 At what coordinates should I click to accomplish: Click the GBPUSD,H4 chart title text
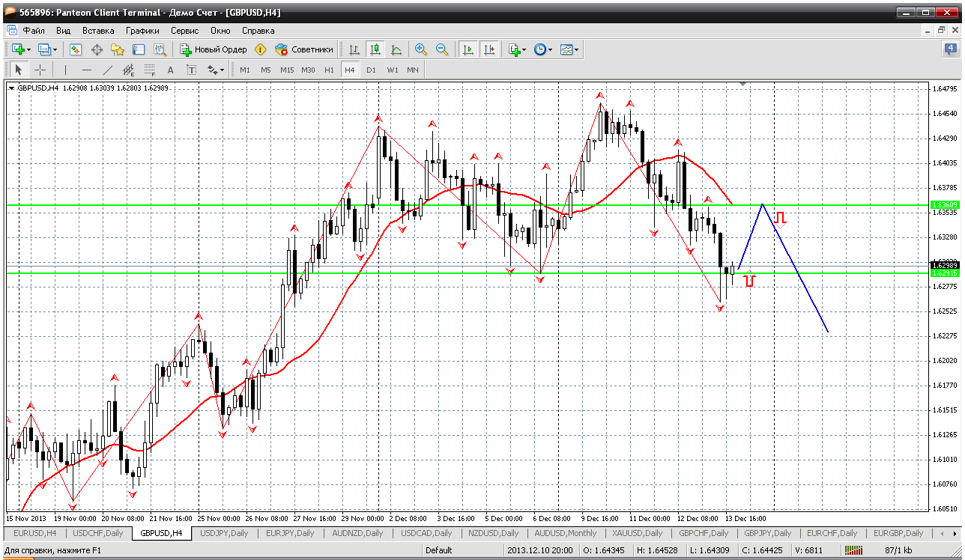click(x=37, y=88)
